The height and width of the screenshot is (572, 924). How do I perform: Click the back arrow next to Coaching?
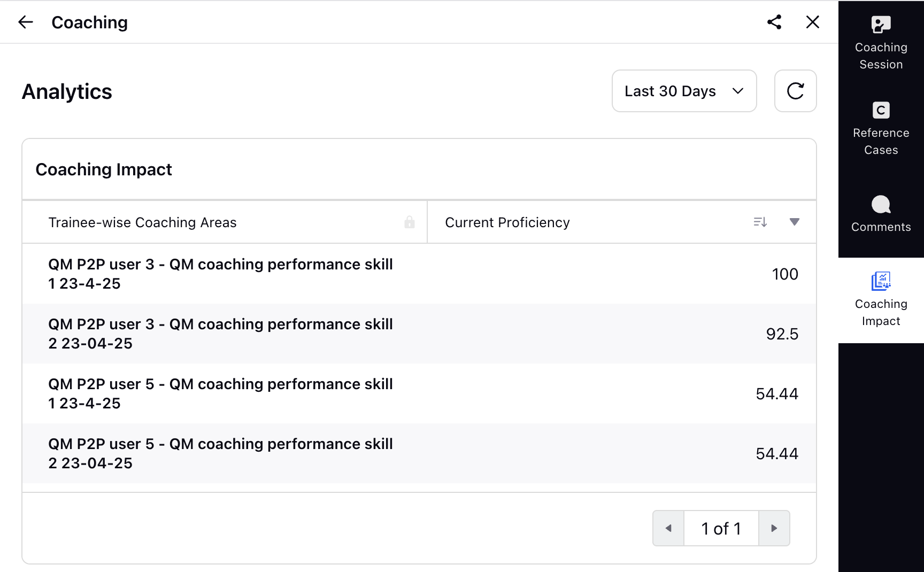pyautogui.click(x=26, y=22)
